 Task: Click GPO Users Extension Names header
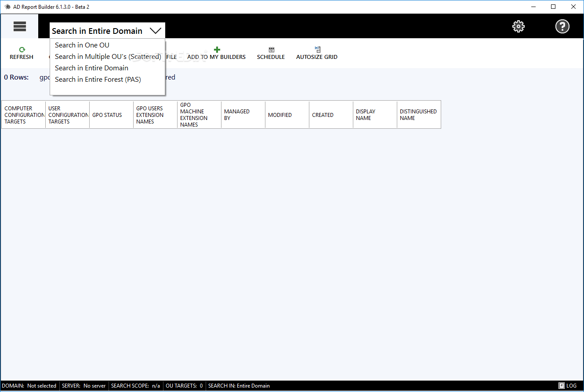point(156,115)
